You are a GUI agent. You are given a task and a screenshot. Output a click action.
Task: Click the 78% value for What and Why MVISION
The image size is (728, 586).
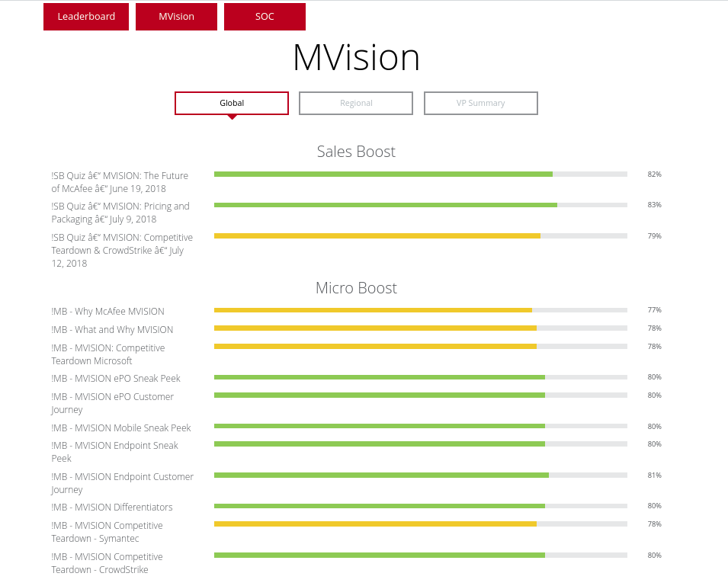(654, 328)
